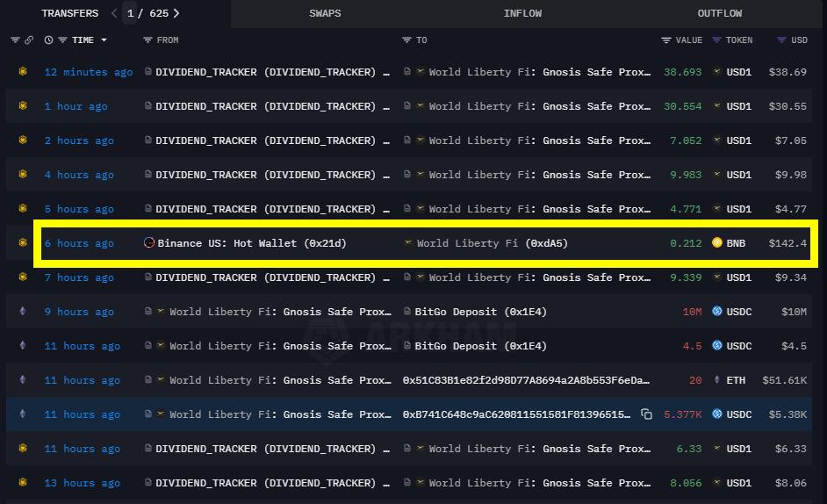This screenshot has height=504, width=827.
Task: Click Ethereum chain icon on 20 ETH row
Action: (x=23, y=379)
